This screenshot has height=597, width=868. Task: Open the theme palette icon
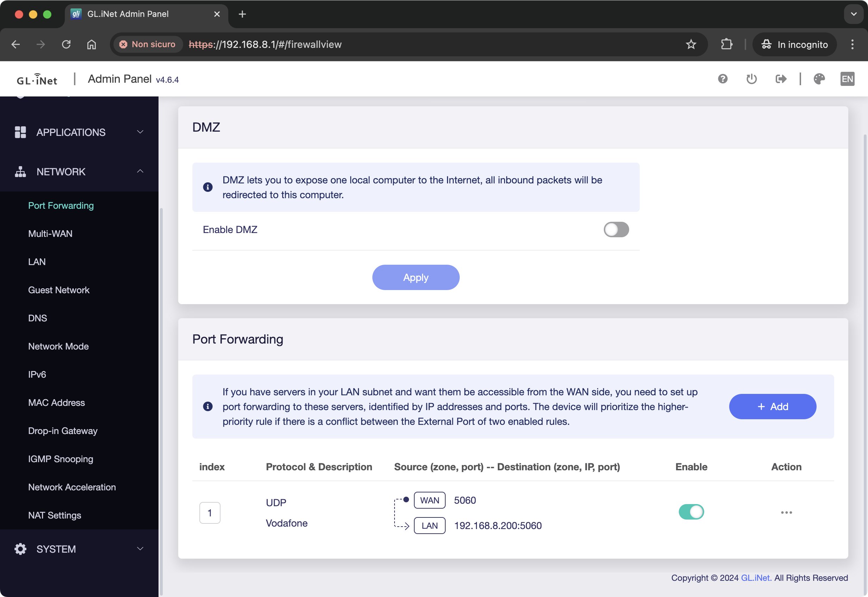click(819, 79)
